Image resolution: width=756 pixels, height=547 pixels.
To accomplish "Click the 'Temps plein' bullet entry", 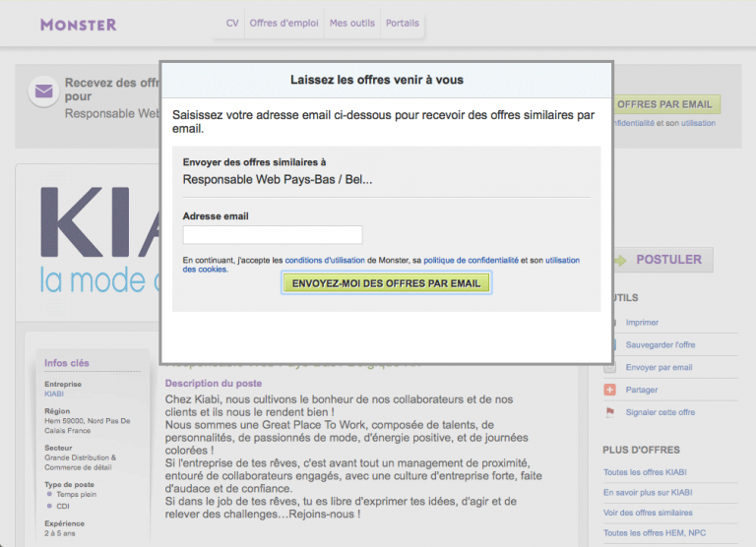I will (x=76, y=495).
